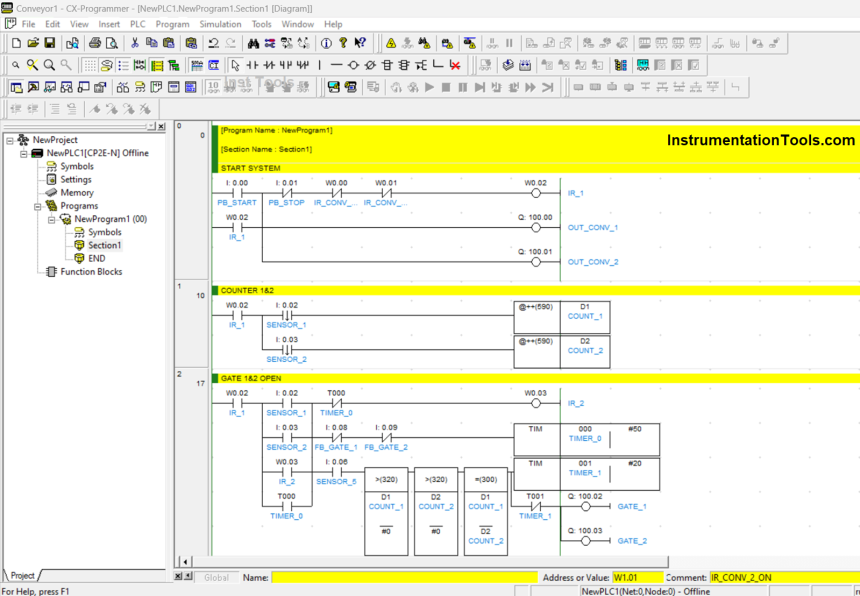Select the New Coil tool
The width and height of the screenshot is (860, 596).
click(x=353, y=65)
